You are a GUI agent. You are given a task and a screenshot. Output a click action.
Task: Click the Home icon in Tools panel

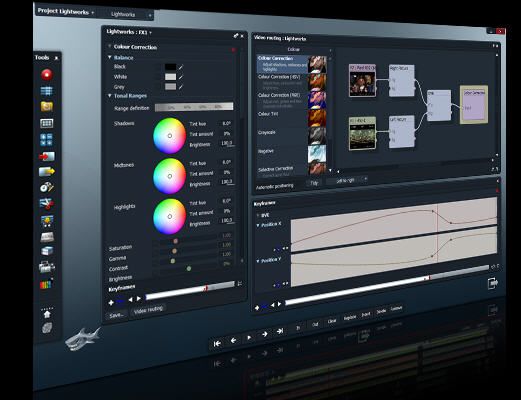47,314
